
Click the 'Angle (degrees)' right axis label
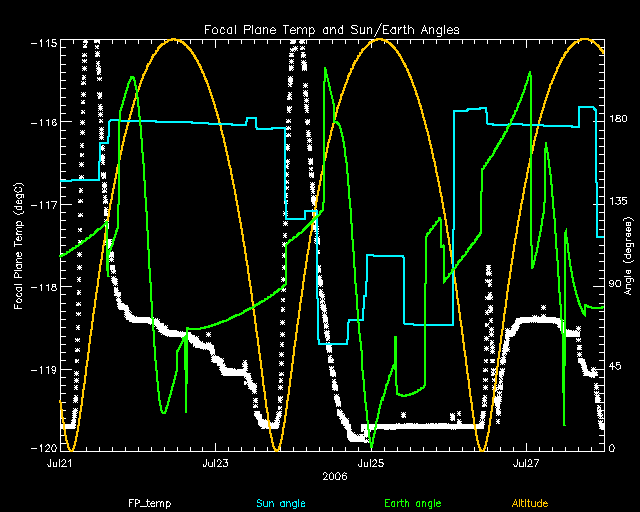pyautogui.click(x=628, y=245)
